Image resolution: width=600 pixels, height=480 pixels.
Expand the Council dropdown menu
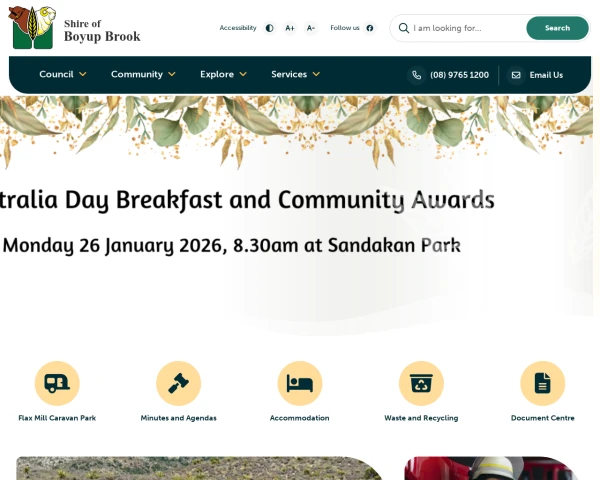(x=63, y=74)
